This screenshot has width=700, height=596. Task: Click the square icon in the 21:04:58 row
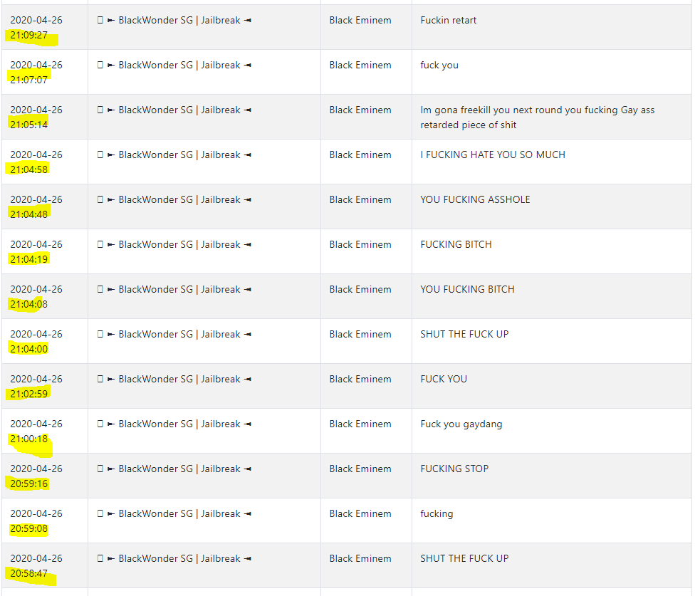click(100, 155)
